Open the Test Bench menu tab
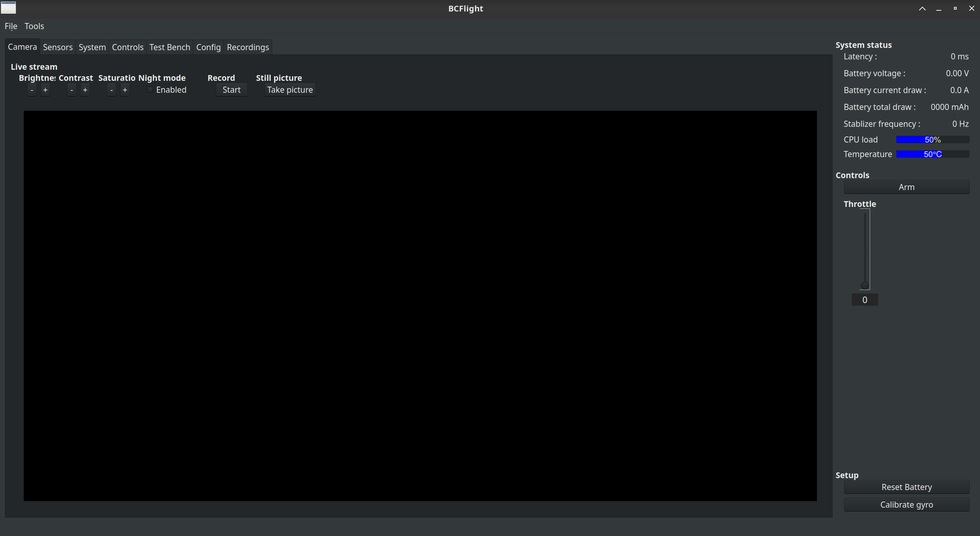 click(169, 47)
